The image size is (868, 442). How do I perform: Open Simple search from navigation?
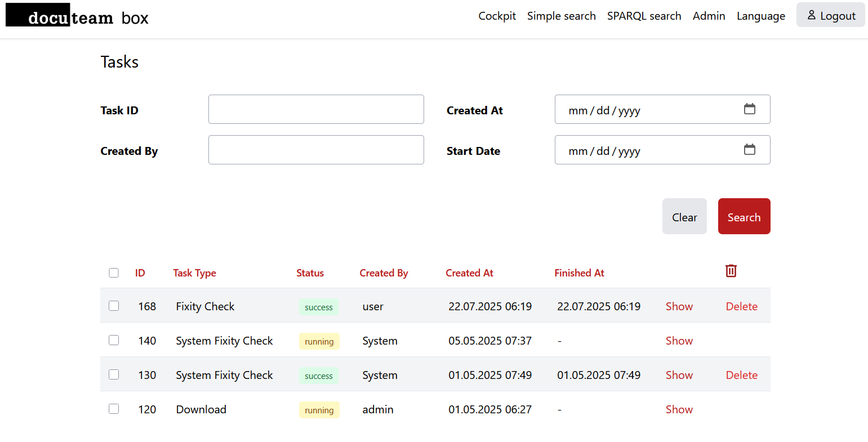click(561, 16)
